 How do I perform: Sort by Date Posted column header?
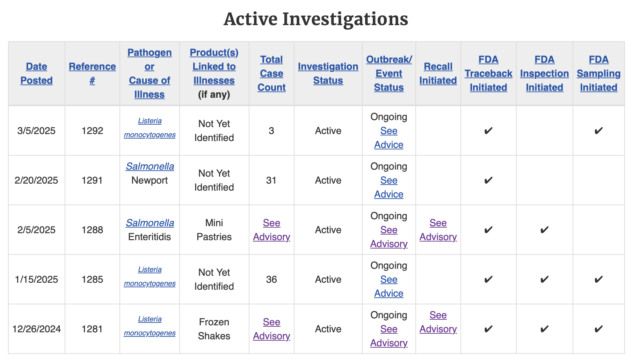tap(36, 73)
